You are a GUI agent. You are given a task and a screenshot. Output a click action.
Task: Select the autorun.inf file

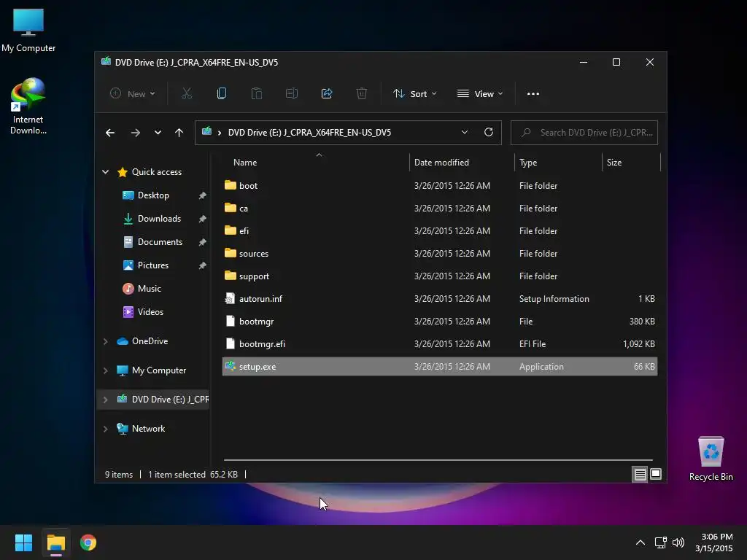point(440,298)
